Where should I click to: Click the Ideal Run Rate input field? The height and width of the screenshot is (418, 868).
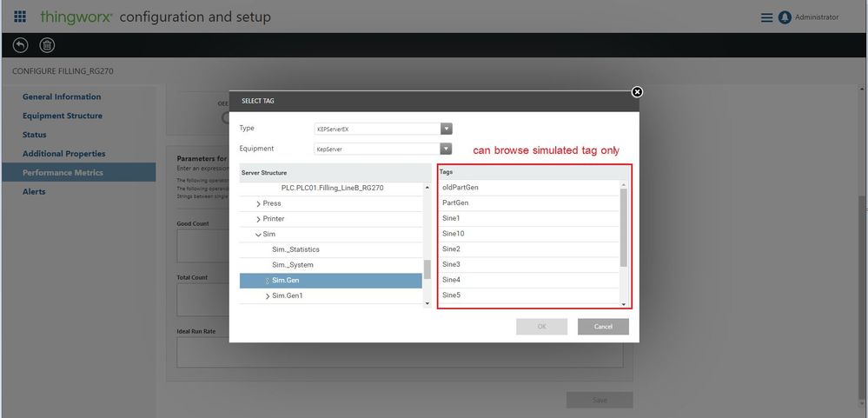(400, 353)
